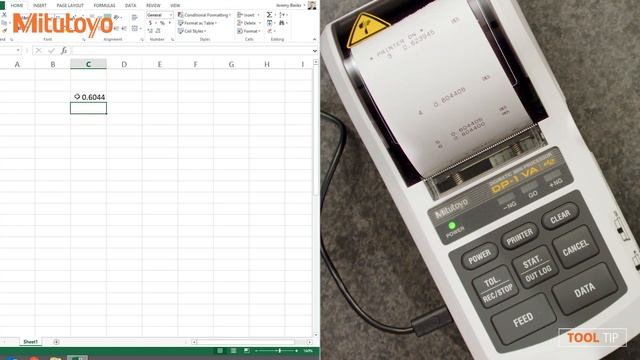The image size is (640, 360).
Task: Click the AutoSum sigma icon
Action: 269,15
